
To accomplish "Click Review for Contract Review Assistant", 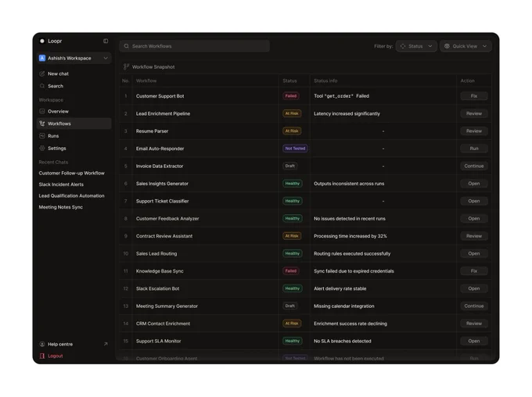I will [x=474, y=236].
